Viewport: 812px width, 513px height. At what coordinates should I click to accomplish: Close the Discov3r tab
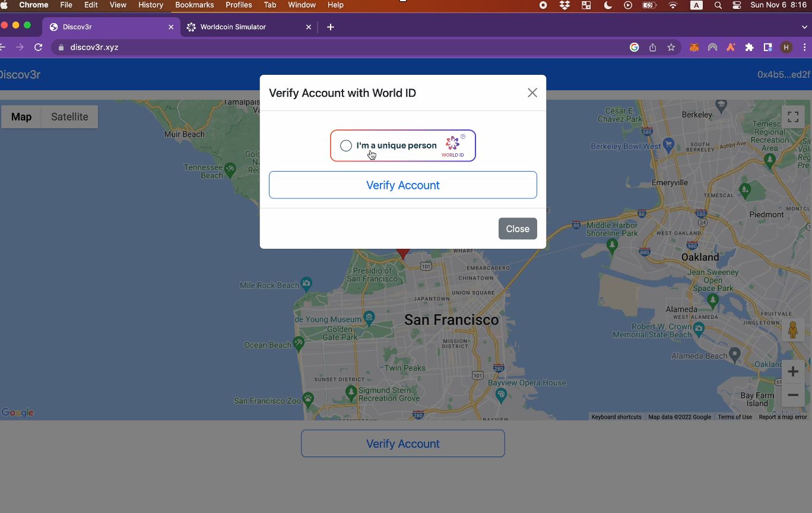171,27
